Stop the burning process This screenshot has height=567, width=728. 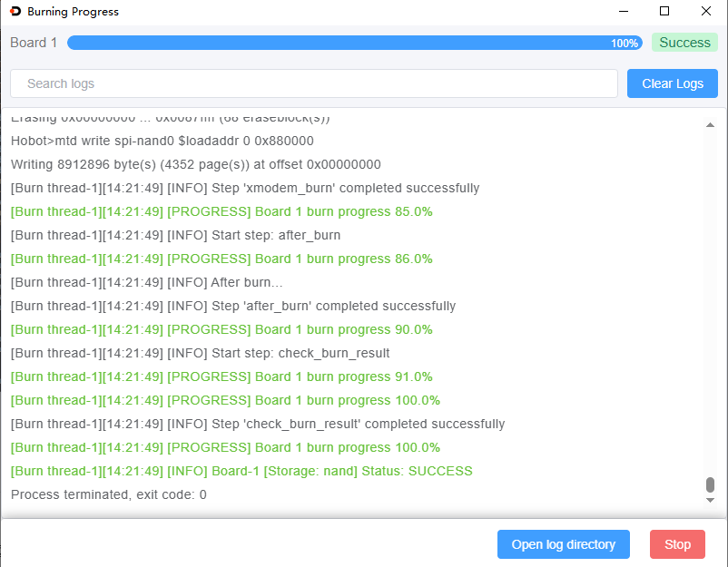[677, 544]
